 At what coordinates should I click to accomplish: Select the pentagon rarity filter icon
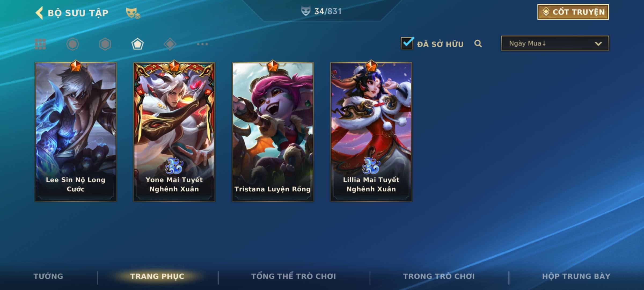[x=137, y=44]
